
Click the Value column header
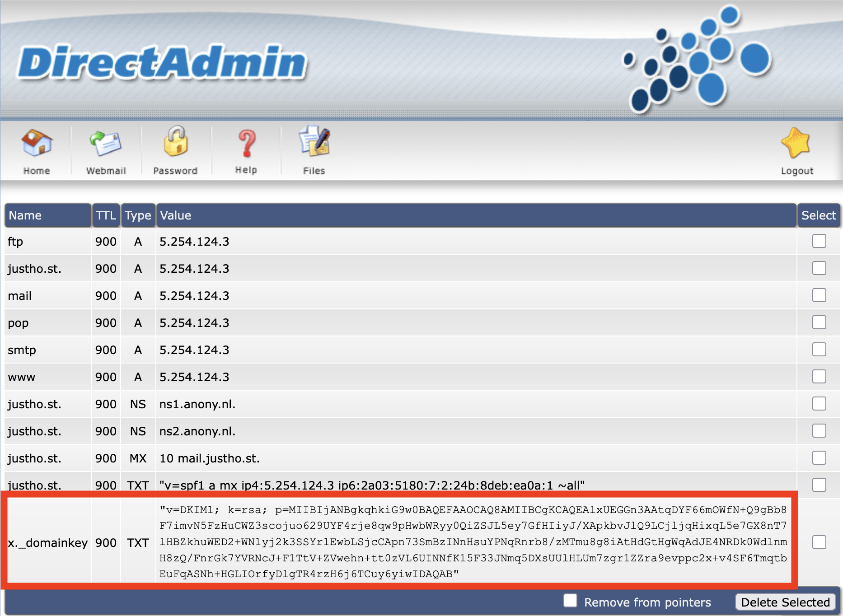click(x=175, y=215)
